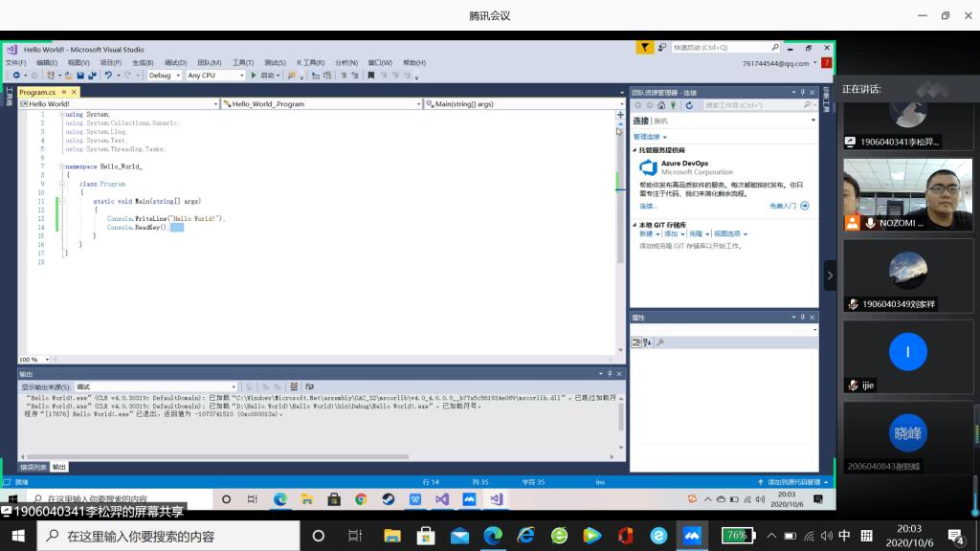The height and width of the screenshot is (551, 980).
Task: Switch to the 错误列表 tab
Action: click(33, 467)
